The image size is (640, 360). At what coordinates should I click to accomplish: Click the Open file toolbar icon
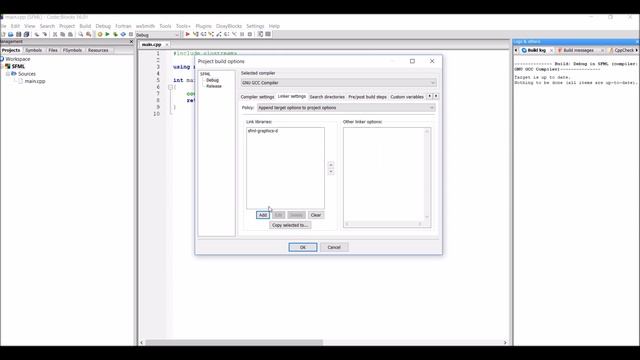pos(11,35)
